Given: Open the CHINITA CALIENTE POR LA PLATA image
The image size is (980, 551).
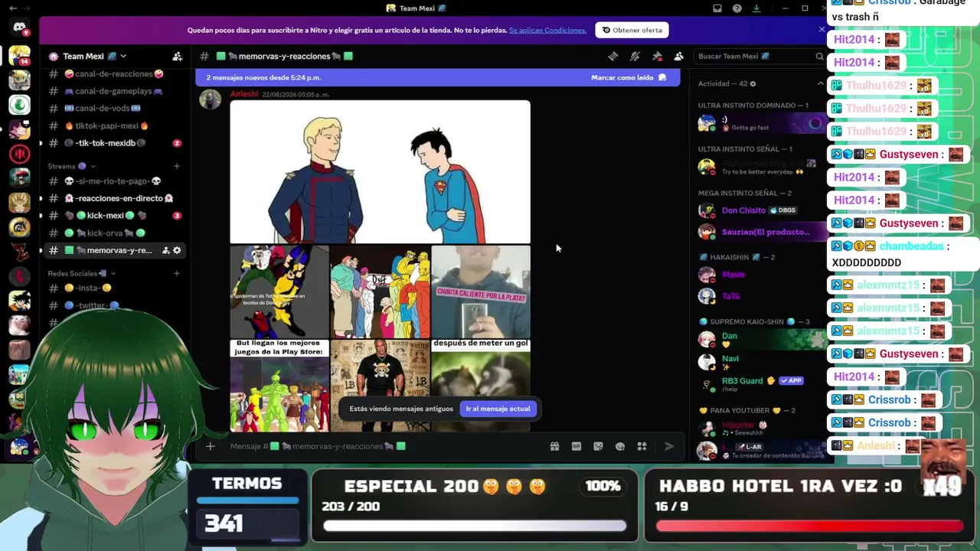Looking at the screenshot, I should tap(481, 292).
